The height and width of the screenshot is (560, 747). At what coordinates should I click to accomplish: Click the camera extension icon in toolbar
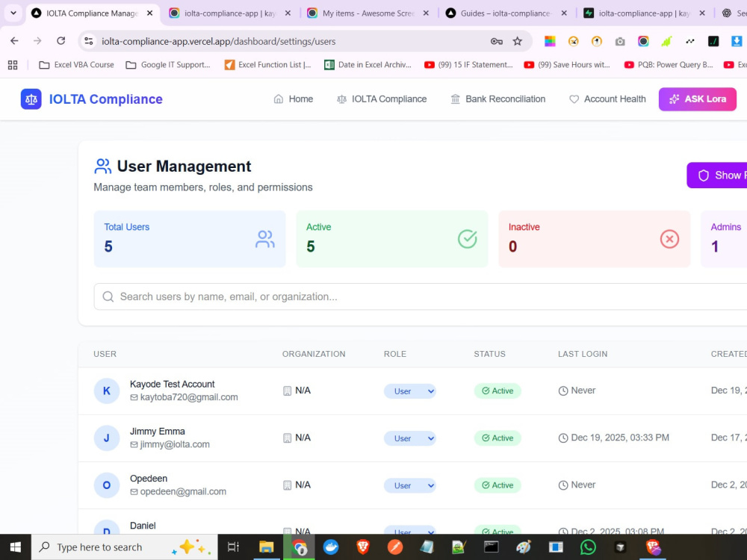pyautogui.click(x=620, y=41)
